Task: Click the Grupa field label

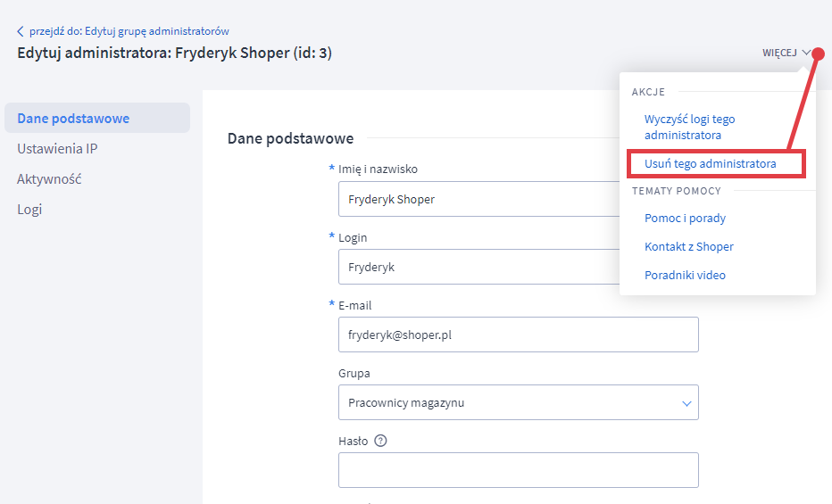Action: click(354, 373)
